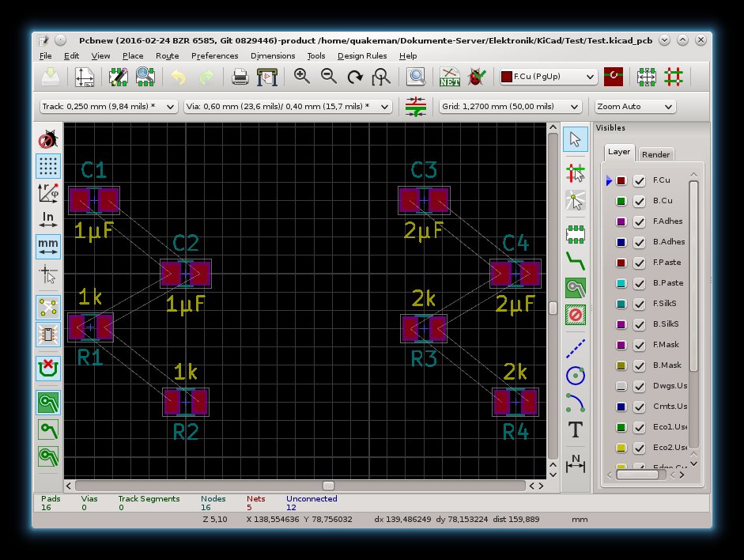Click the layer list vertical scrollbar
This screenshot has height=560, width=744.
tap(693, 275)
